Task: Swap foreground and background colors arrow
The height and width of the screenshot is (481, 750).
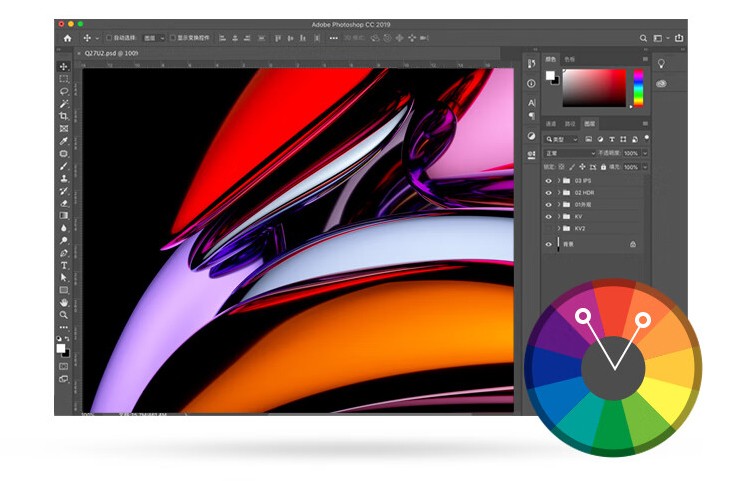Action: (67, 339)
